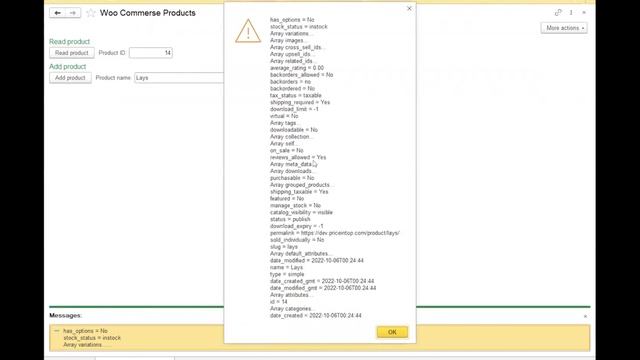Click the 'average_rating = 0.00' line
This screenshot has width=640, height=360.
pos(297,68)
